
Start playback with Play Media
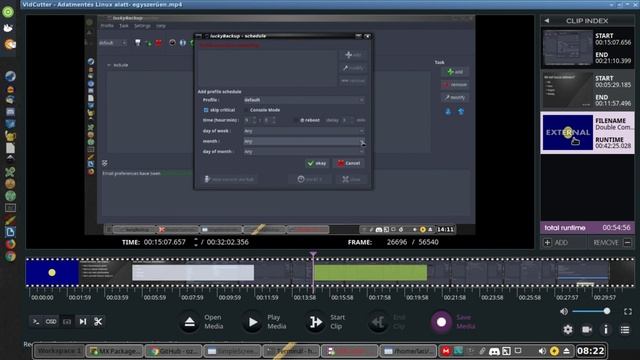[x=253, y=322]
